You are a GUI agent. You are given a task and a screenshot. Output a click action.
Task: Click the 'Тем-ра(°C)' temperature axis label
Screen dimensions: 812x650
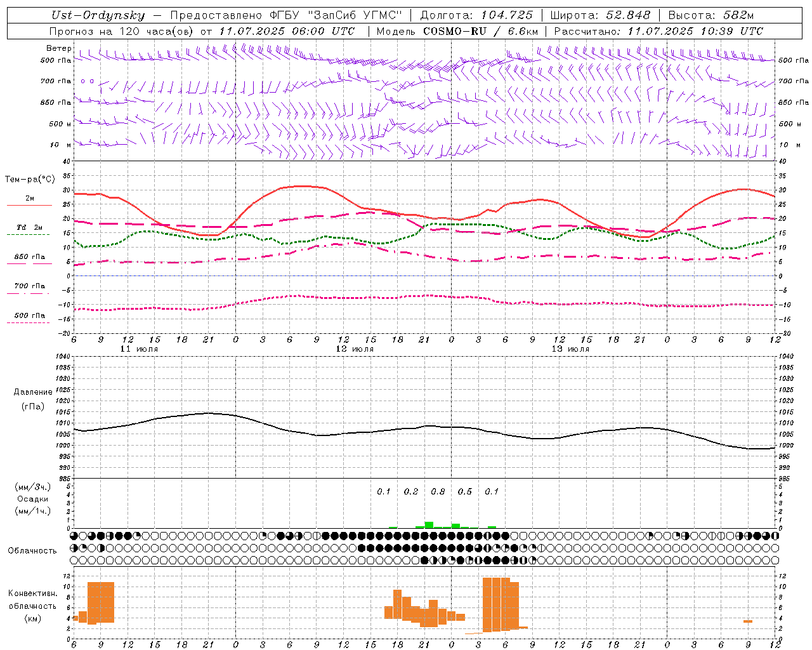click(x=30, y=180)
